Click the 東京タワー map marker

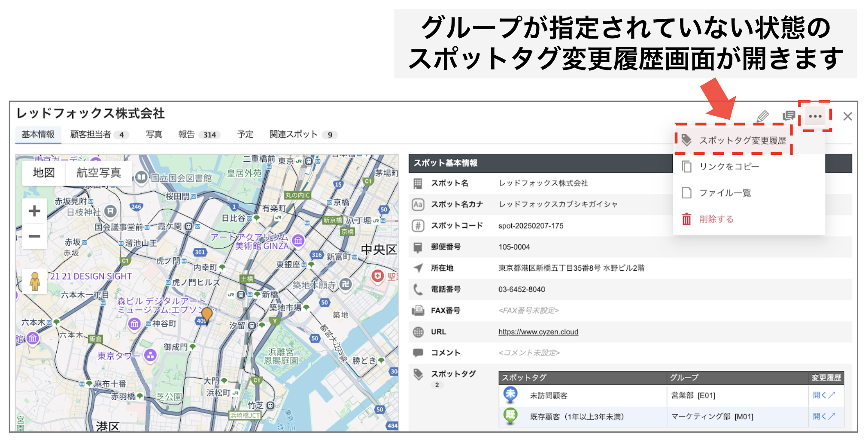(x=150, y=356)
